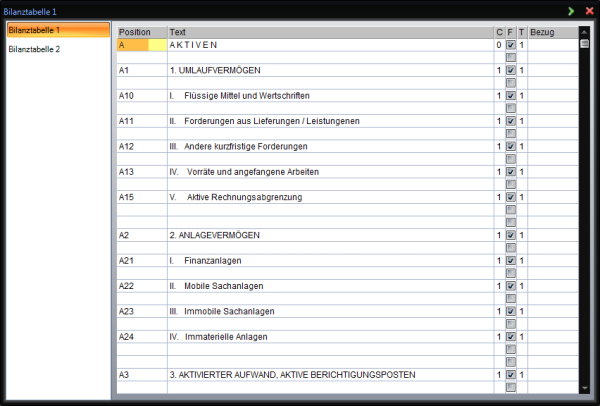This screenshot has height=406, width=600.
Task: Click the Position column header
Action: 142,32
